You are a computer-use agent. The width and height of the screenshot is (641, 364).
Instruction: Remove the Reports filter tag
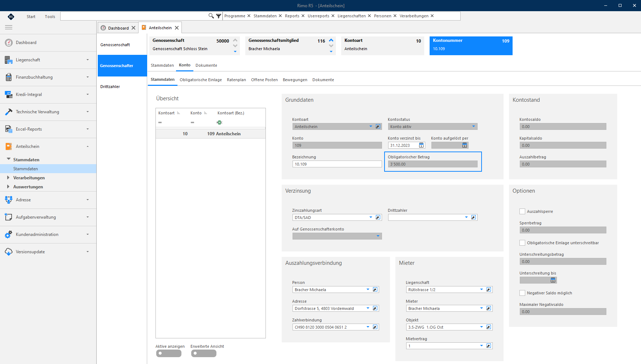303,16
